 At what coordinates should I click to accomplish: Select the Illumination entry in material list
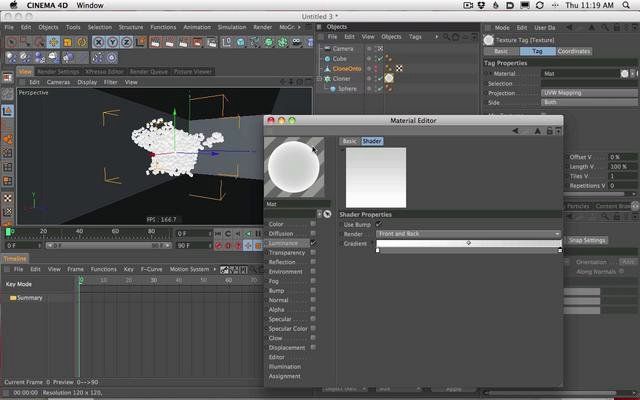(x=285, y=367)
